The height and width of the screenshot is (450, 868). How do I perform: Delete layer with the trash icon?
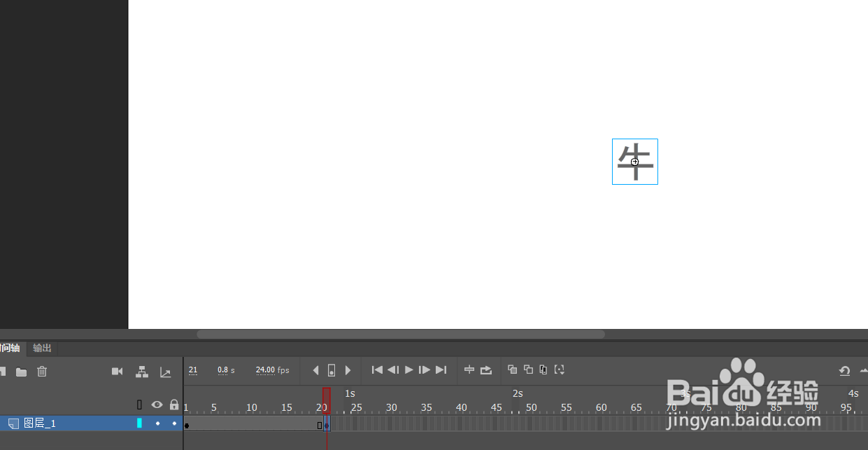(x=42, y=372)
